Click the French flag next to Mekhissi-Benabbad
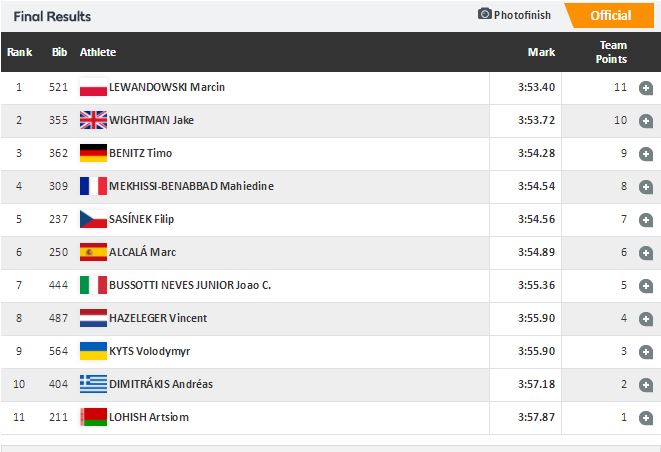 tap(93, 187)
